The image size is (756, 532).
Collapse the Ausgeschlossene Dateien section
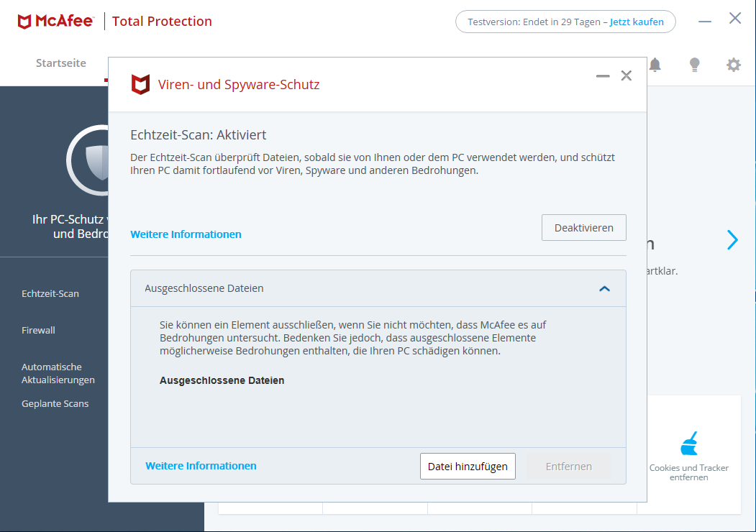[604, 288]
